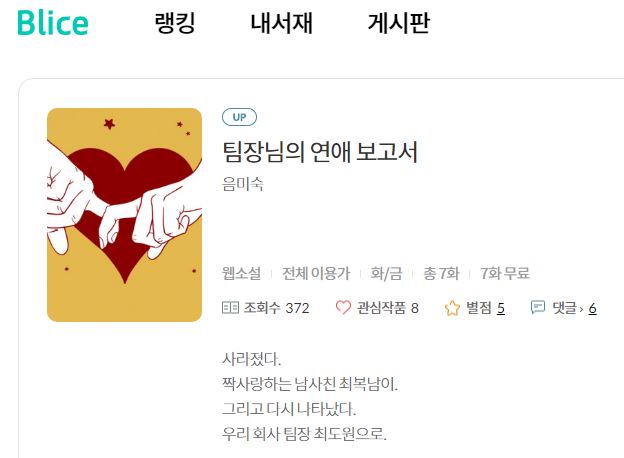Click the UP badge
Screen dimensions: 624x458
click(239, 117)
